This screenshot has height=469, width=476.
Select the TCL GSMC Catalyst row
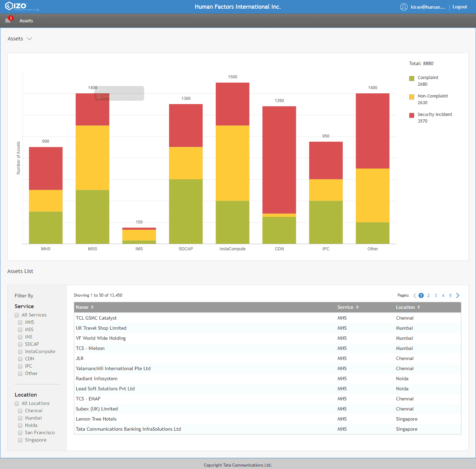click(x=267, y=318)
